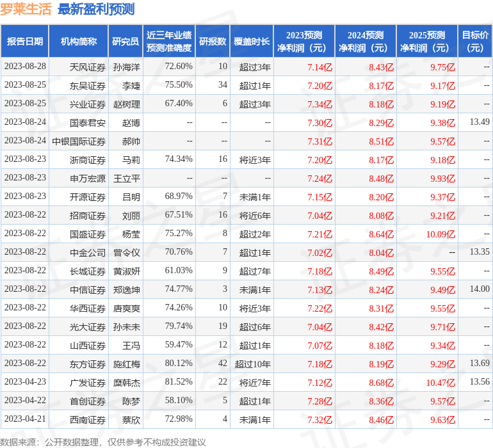Click the 近三年业绩预测准确度 column header
Image resolution: width=493 pixels, height=448 pixels.
169,41
